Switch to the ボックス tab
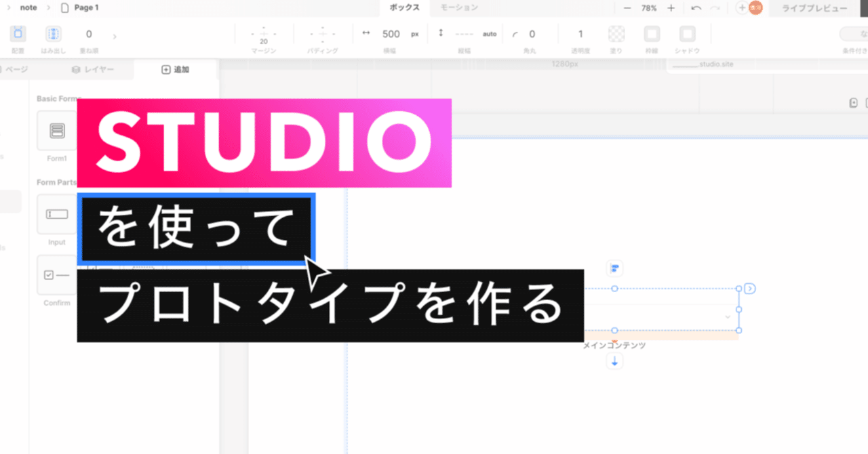This screenshot has height=454, width=868. pyautogui.click(x=405, y=7)
